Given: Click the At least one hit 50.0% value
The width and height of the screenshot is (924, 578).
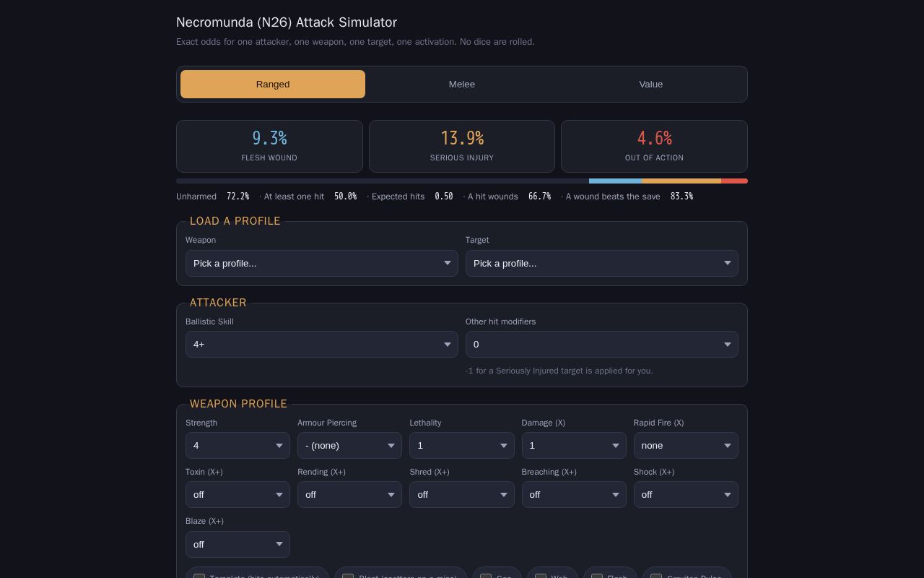Looking at the screenshot, I should pyautogui.click(x=345, y=197).
